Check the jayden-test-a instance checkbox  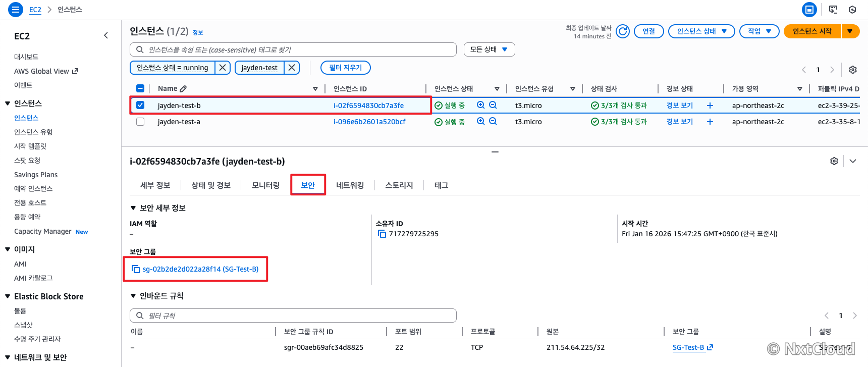click(x=140, y=122)
